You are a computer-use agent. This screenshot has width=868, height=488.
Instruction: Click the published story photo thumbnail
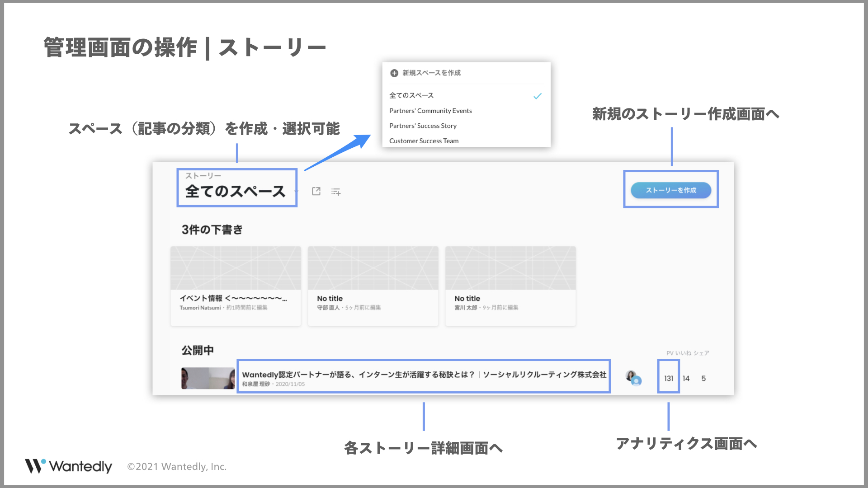coord(208,378)
